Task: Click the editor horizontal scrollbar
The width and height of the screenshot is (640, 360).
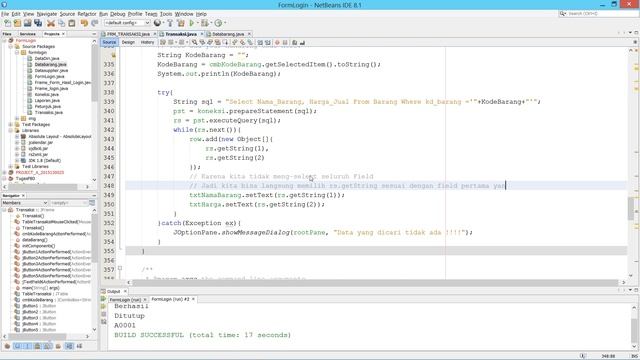Action: coord(376,282)
